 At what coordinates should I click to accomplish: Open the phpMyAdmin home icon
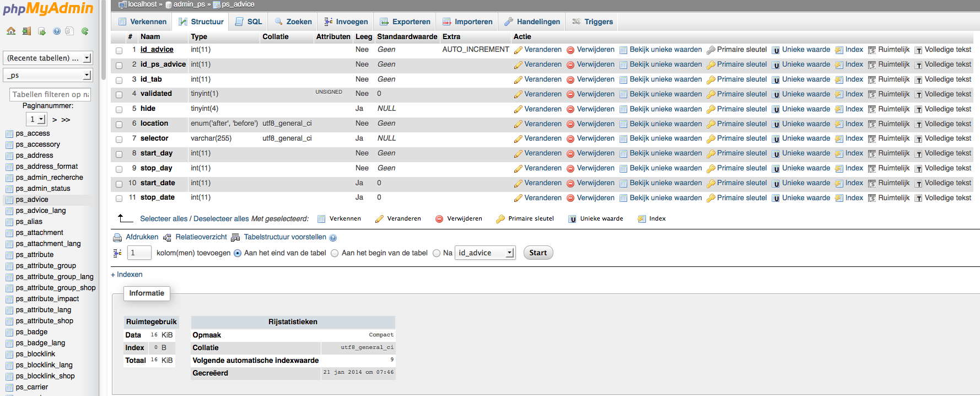[11, 31]
